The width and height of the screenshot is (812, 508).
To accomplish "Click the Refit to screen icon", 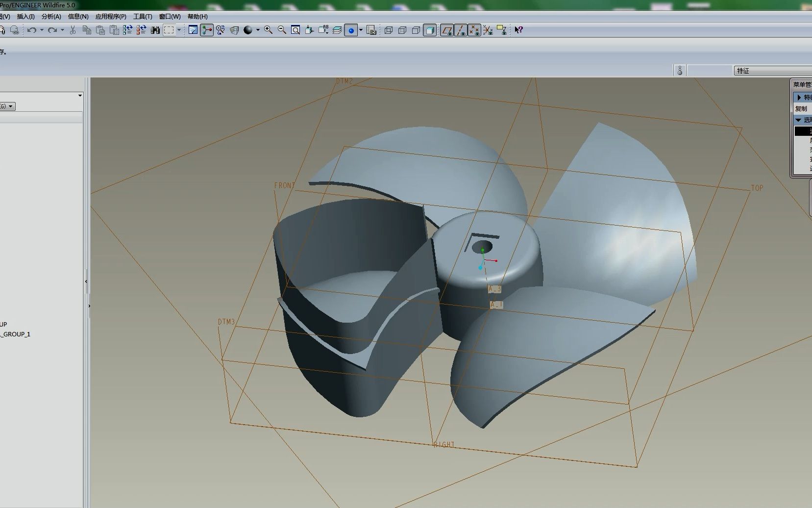I will (x=295, y=30).
